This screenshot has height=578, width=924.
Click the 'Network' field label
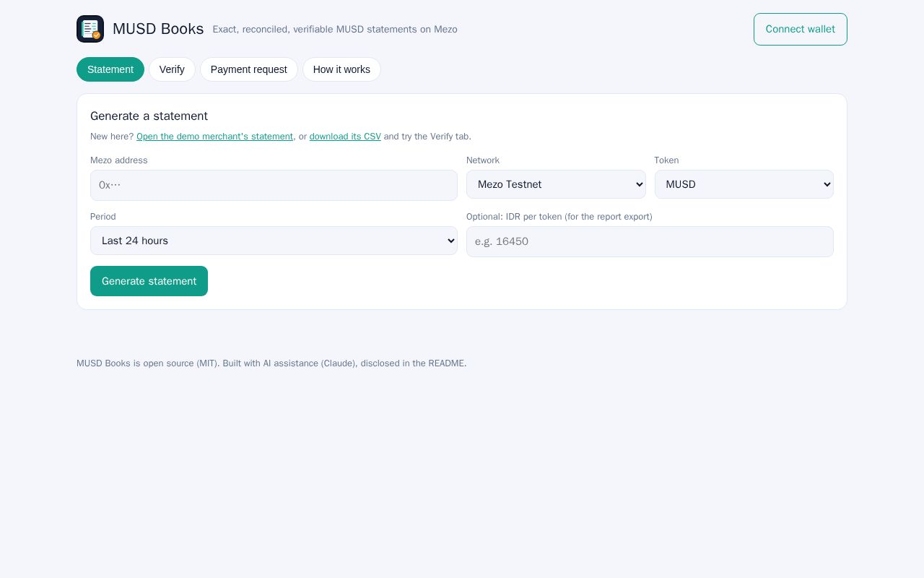pyautogui.click(x=483, y=160)
